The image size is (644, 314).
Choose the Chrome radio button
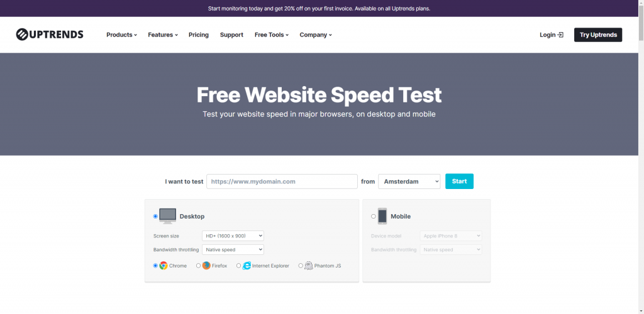pyautogui.click(x=155, y=266)
